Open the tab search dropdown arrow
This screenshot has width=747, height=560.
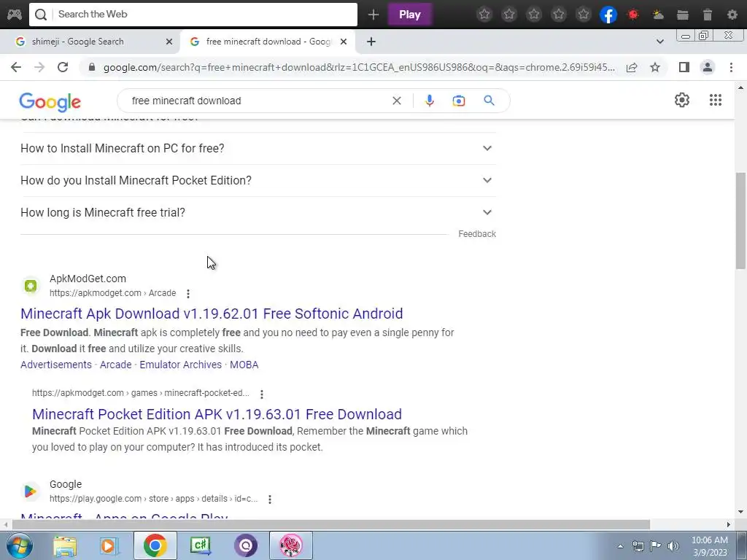point(659,42)
